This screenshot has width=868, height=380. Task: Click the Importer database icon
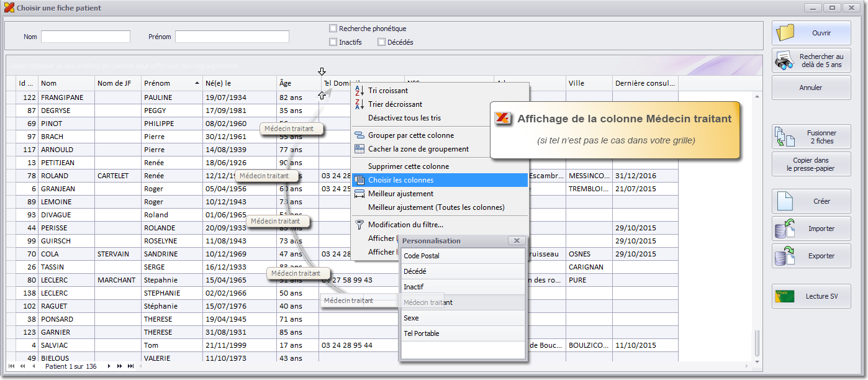[785, 228]
